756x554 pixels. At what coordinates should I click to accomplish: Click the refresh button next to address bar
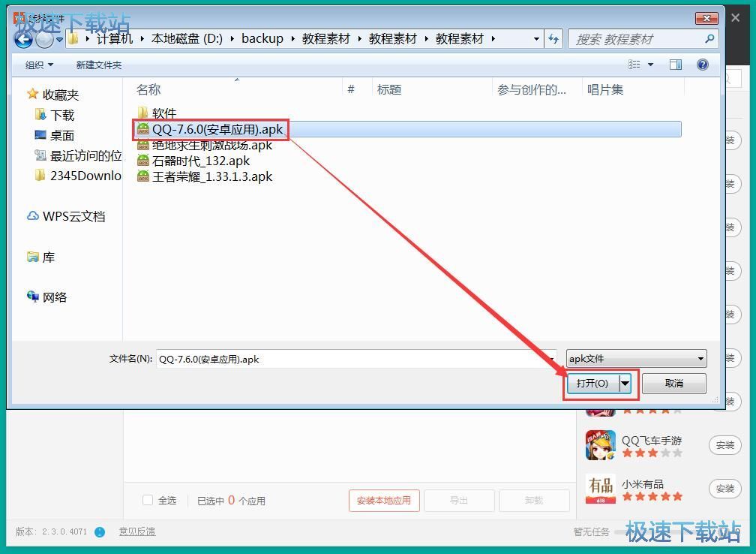coord(553,39)
